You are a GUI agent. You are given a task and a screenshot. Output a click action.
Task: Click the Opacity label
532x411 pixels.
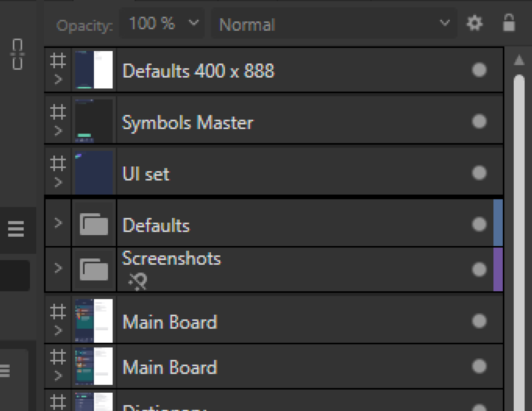click(85, 26)
